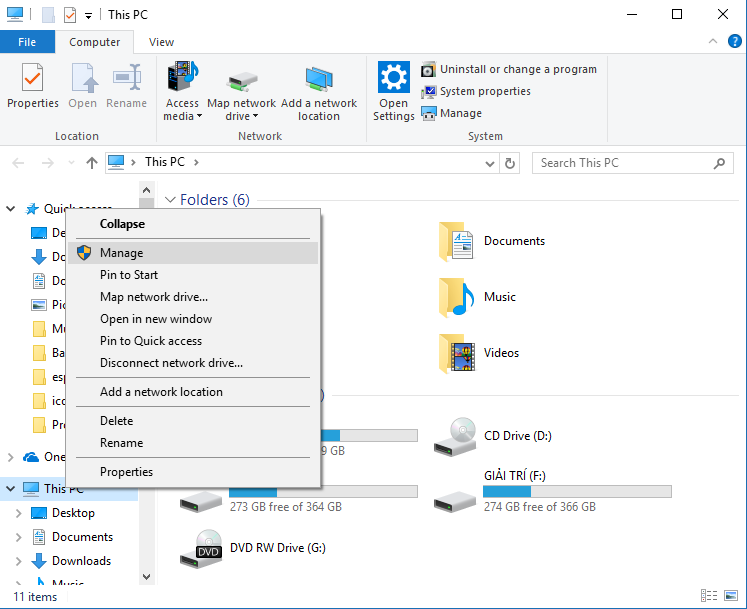Collapse the Folders (6) group
747x609 pixels.
click(x=171, y=200)
